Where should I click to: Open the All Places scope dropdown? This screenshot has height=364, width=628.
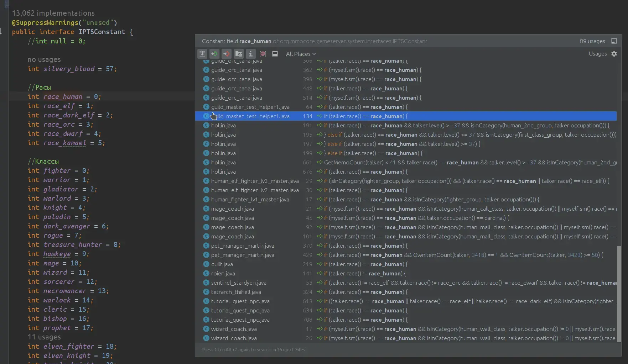(301, 54)
